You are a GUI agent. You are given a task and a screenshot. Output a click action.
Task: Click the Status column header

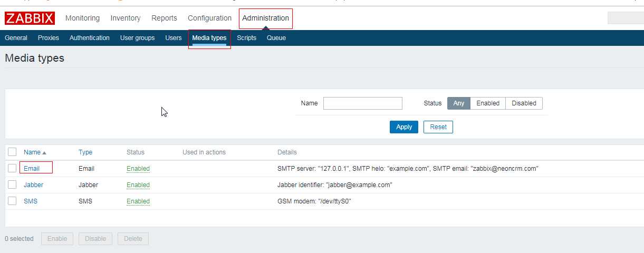pos(136,152)
